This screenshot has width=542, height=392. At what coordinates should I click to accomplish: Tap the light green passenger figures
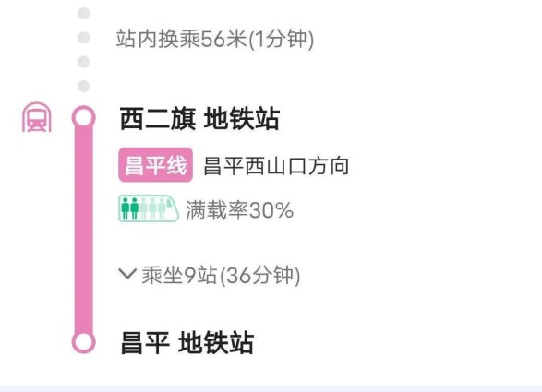(152, 208)
